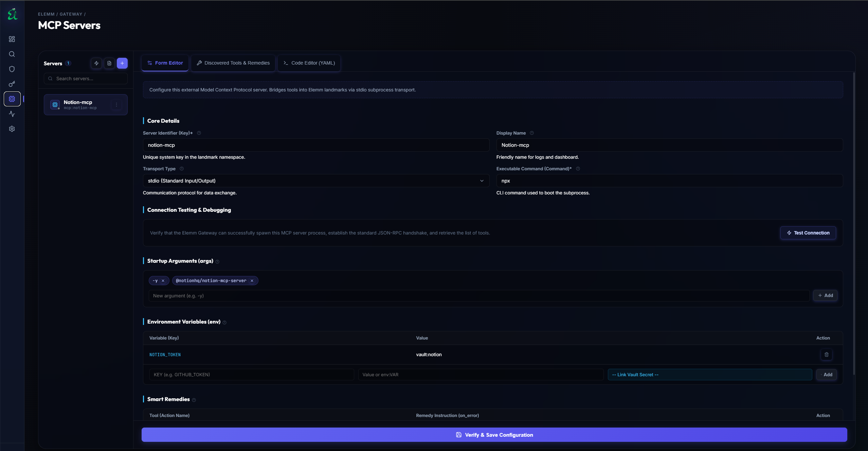Focus the Search servers field

[86, 79]
